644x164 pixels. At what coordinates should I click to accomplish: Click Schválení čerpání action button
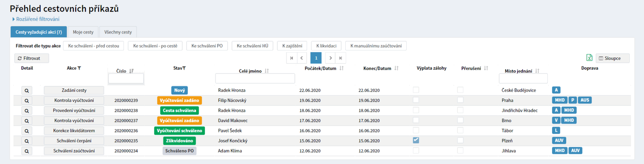74,141
